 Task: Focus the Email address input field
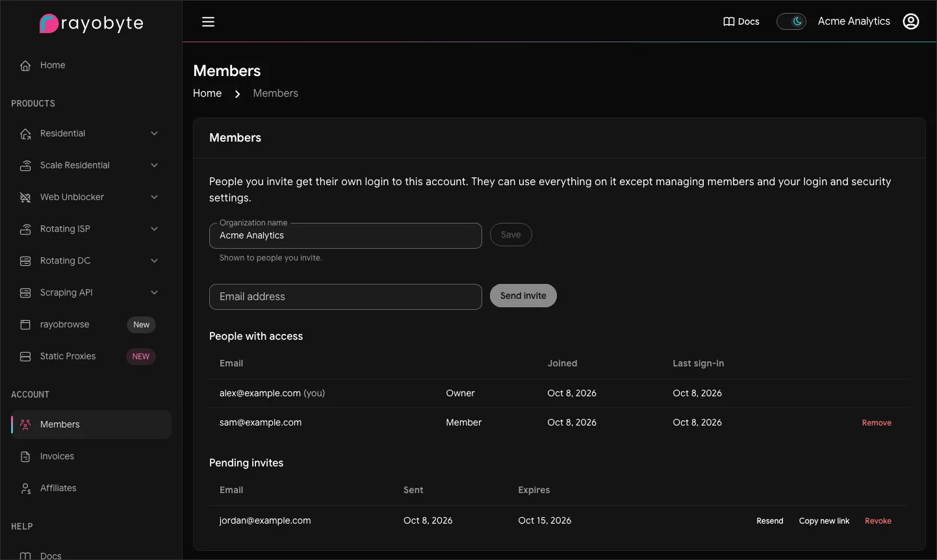click(x=346, y=297)
